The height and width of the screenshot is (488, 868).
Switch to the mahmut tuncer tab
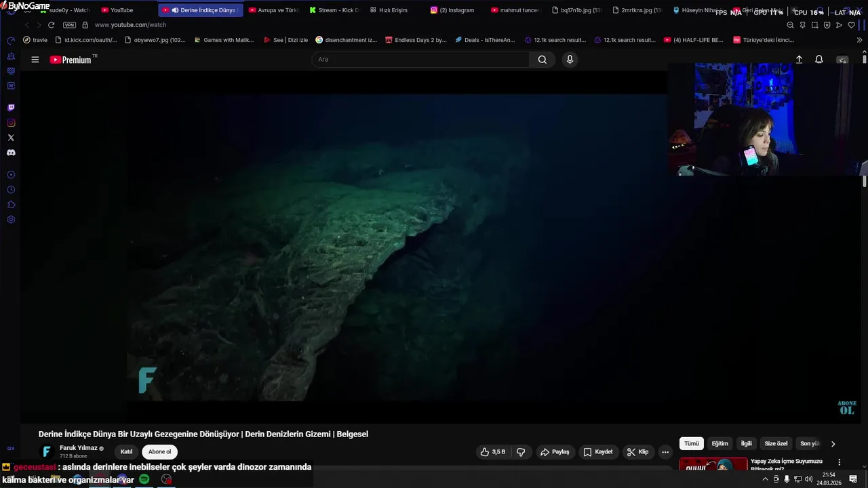(515, 10)
